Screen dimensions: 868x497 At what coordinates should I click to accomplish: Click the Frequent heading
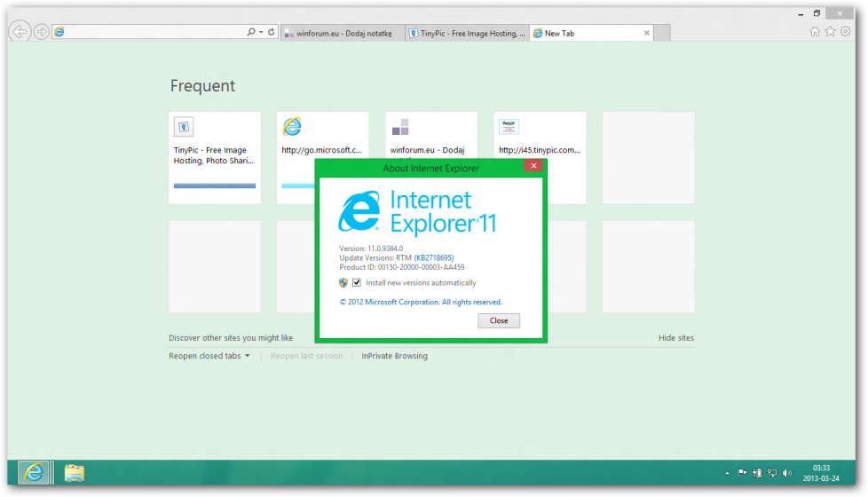[x=202, y=86]
